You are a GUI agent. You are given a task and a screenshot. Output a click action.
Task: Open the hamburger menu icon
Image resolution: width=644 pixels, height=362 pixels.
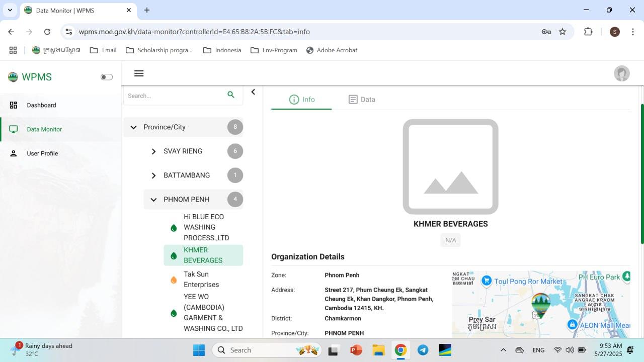tap(139, 73)
